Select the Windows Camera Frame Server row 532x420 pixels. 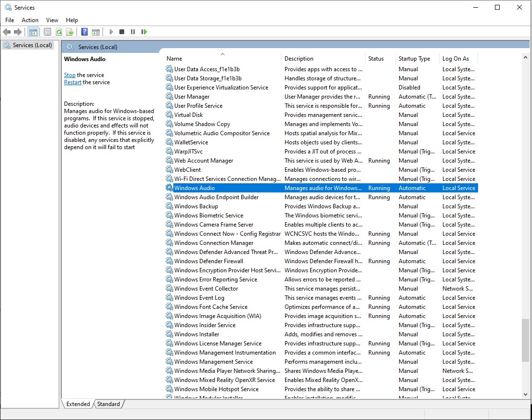click(322, 224)
